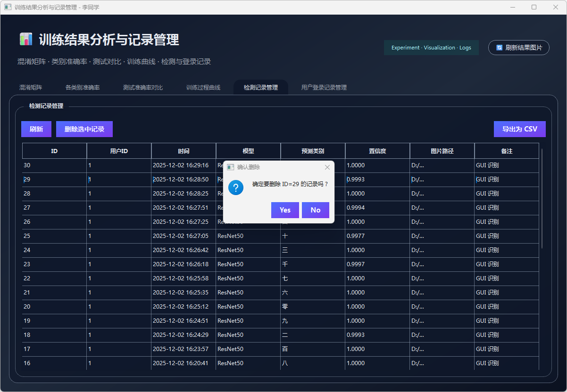The height and width of the screenshot is (392, 567).
Task: Close the 确认删除 dialog with X
Action: (327, 167)
